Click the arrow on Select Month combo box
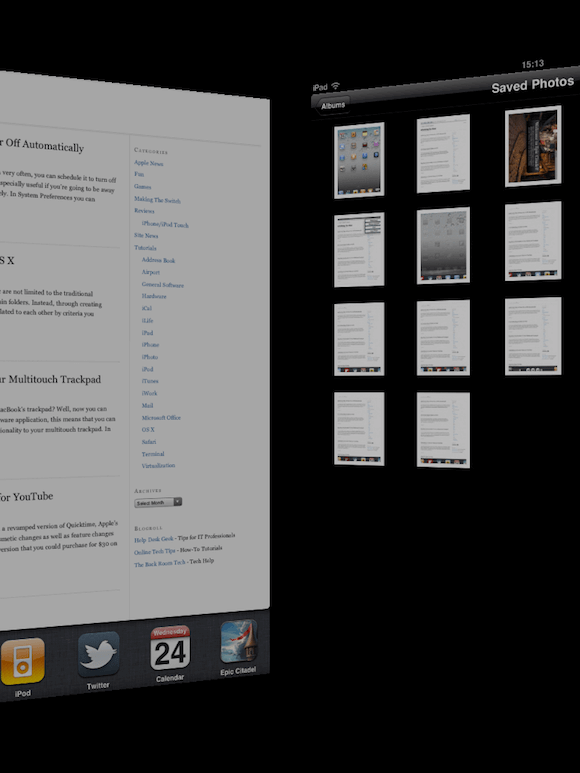The image size is (580, 773). click(178, 501)
